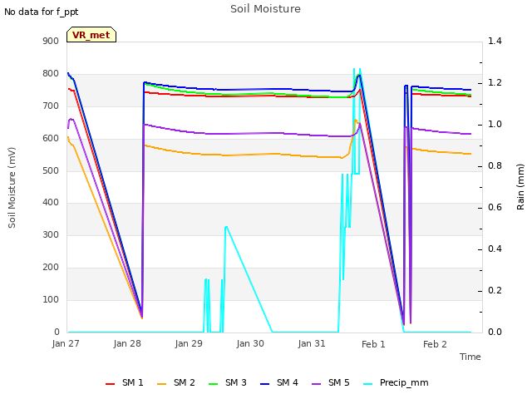This screenshot has height=399, width=532.
Task: Click the 0.4 rain-axis tick label
Action: [x=495, y=249]
